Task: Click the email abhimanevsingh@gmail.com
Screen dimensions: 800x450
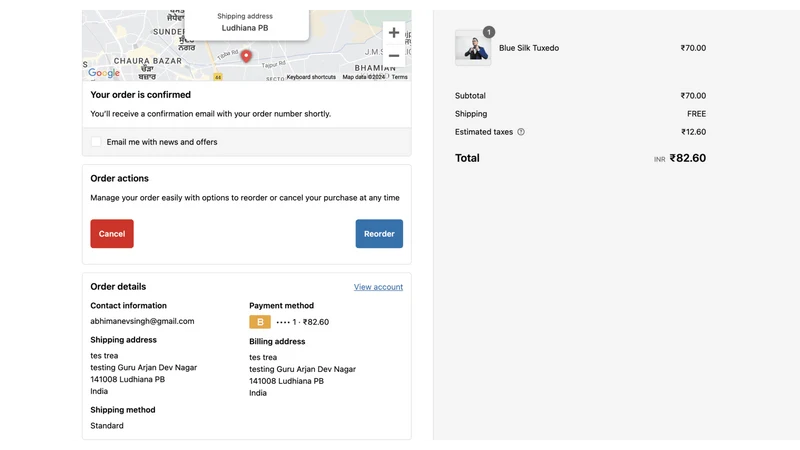Action: point(142,321)
